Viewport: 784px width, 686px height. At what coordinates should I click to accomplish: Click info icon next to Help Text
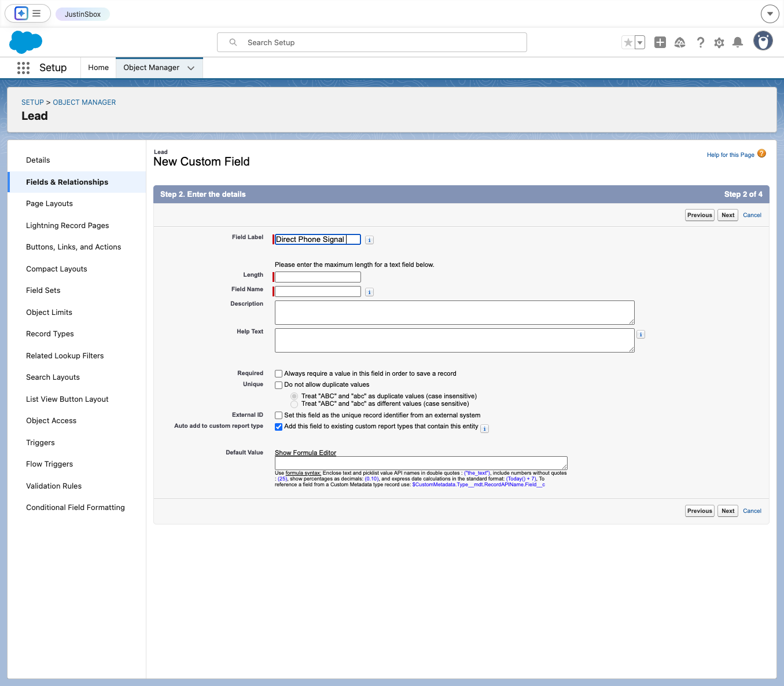[x=641, y=334]
